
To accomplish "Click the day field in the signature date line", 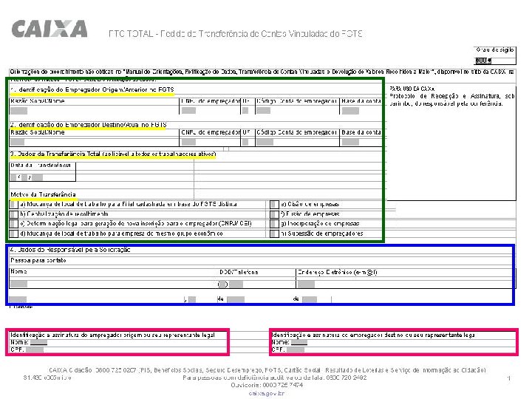I will pos(192,299).
